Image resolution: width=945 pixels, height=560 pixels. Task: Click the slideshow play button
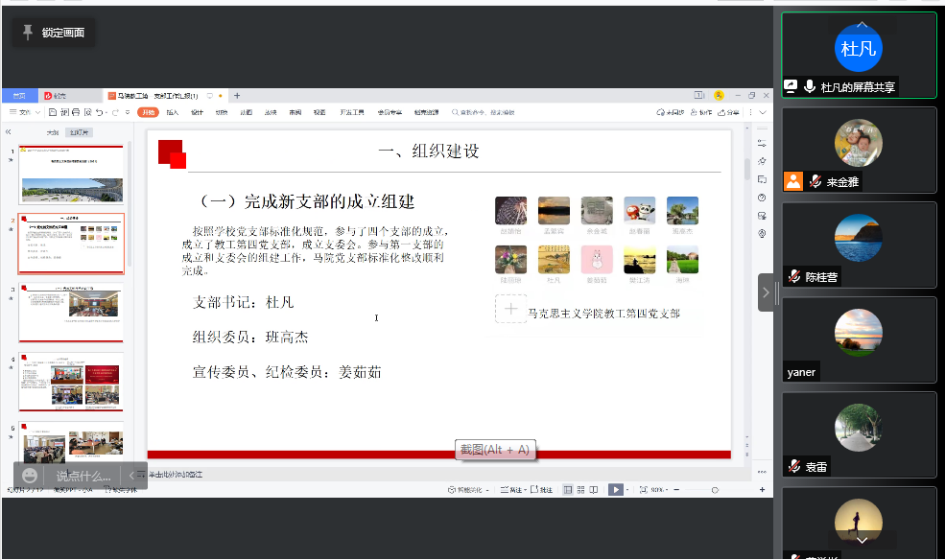point(615,490)
